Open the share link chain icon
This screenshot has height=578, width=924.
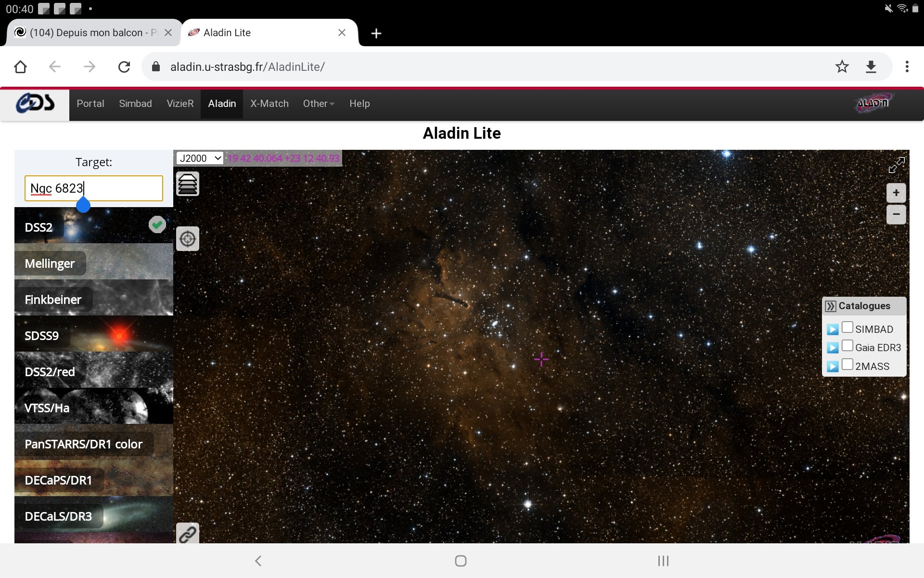188,534
